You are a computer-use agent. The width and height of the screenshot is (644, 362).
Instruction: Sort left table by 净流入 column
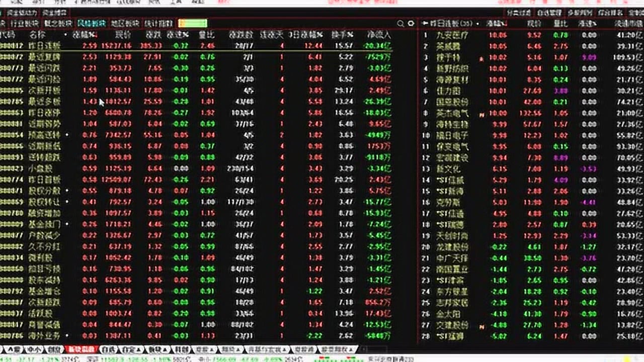pyautogui.click(x=379, y=35)
